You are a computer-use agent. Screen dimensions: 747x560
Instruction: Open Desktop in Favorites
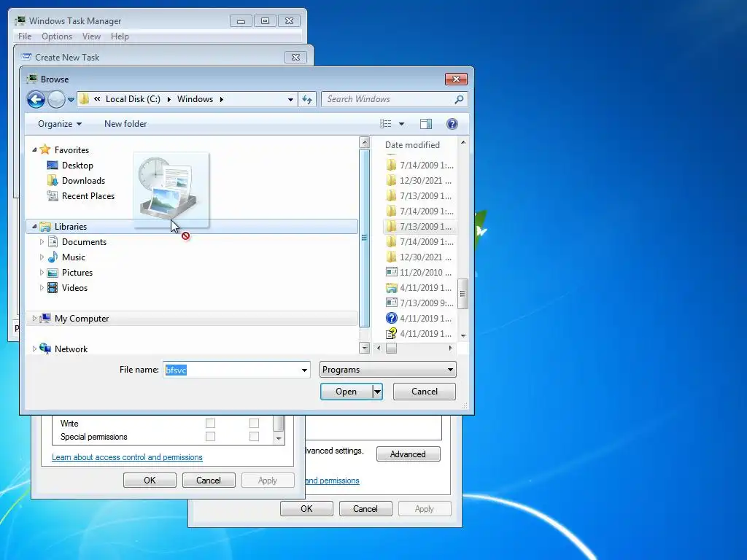pos(77,166)
